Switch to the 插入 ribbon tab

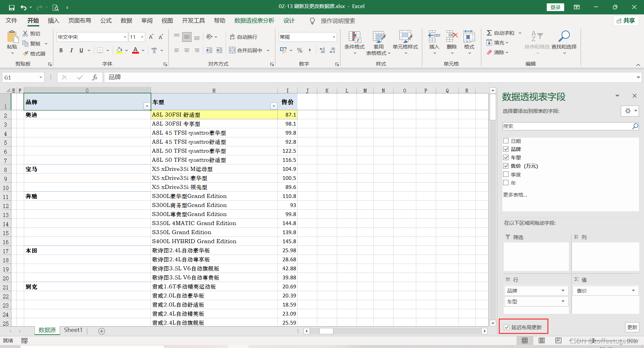click(x=53, y=21)
